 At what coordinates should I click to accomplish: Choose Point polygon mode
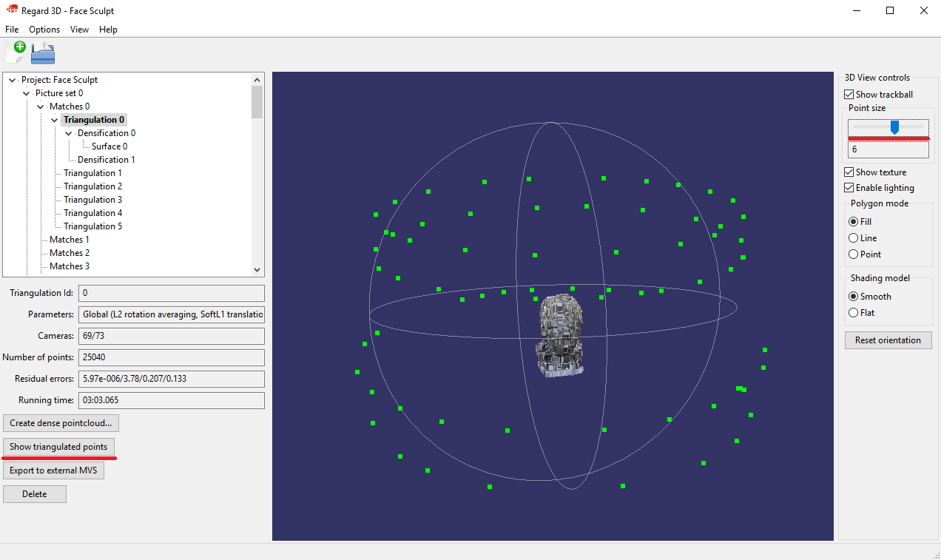pyautogui.click(x=853, y=254)
